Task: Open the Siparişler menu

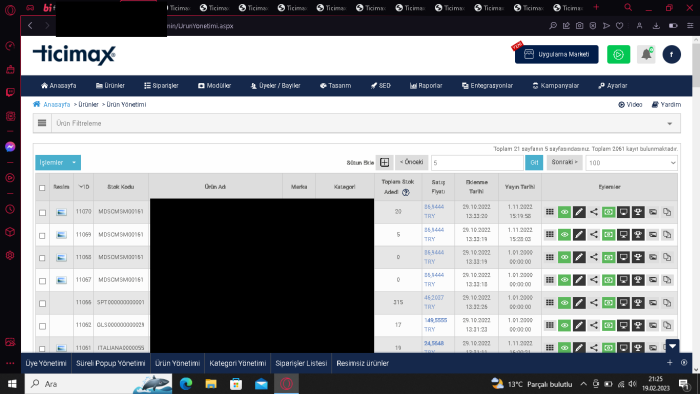Action: 161,86
